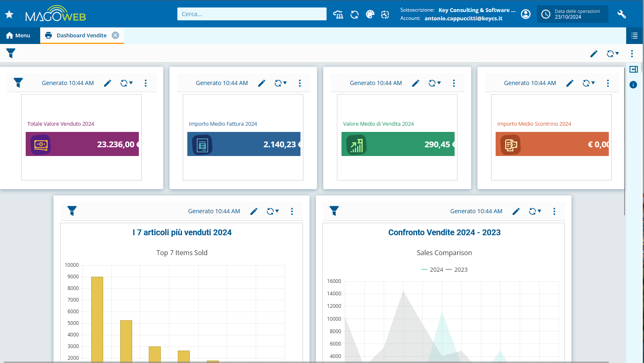Toggle the 2023 series in chart legend

coord(457,270)
